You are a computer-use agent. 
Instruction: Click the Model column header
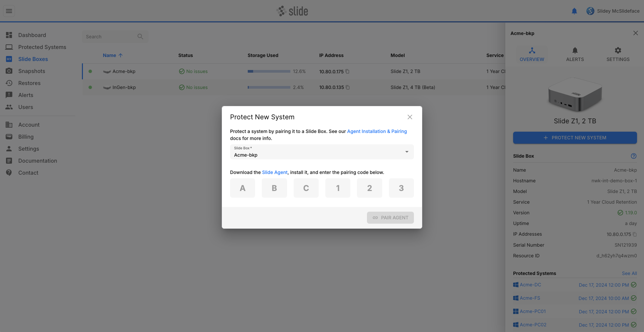[398, 55]
